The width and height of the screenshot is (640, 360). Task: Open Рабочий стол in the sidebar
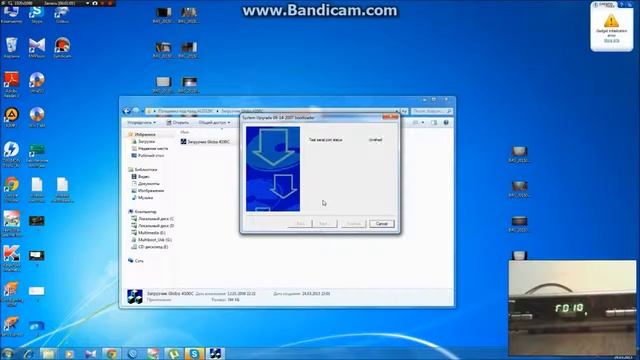point(147,156)
